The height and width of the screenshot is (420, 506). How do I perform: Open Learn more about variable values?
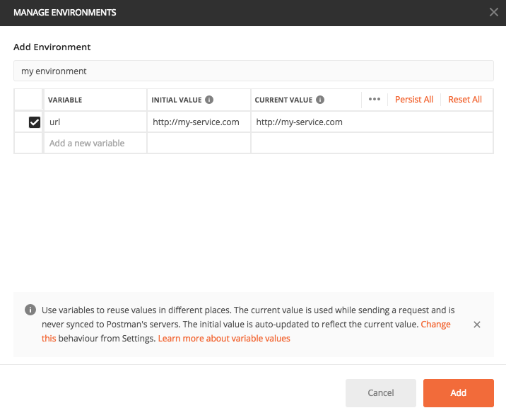click(224, 338)
